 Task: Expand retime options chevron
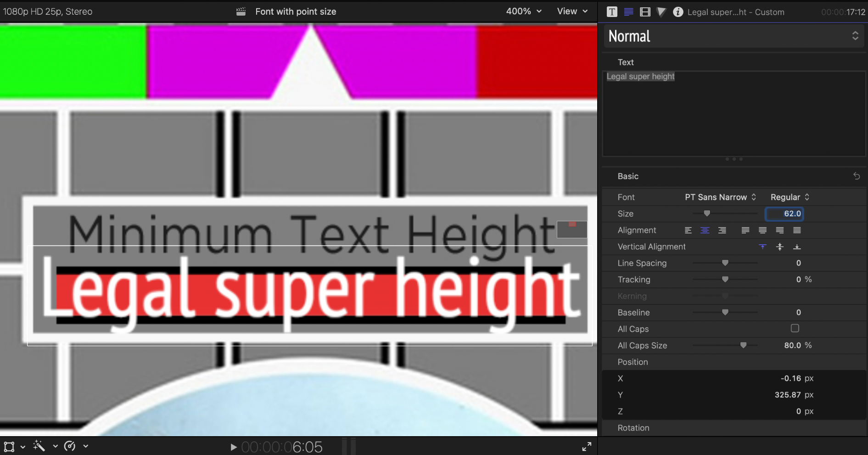click(85, 446)
